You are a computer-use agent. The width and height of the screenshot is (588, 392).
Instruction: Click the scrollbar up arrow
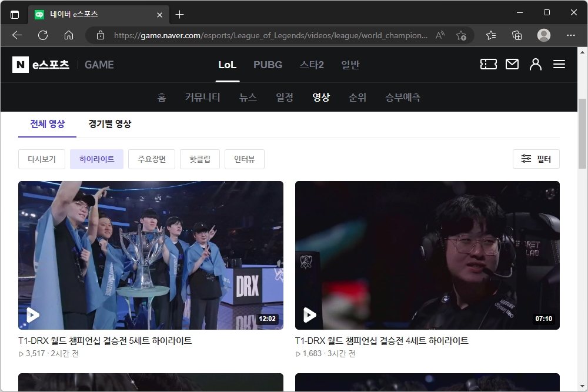click(582, 52)
